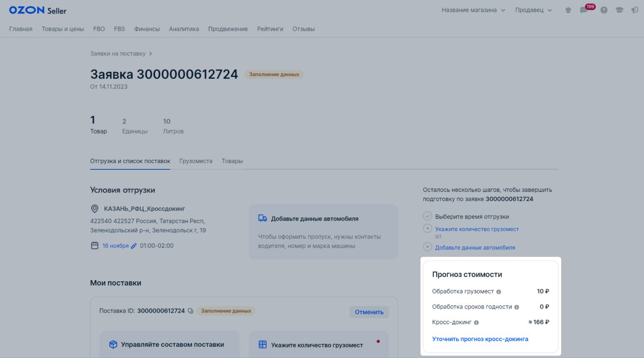The height and width of the screenshot is (358, 644).
Task: Open the megaphone news icon
Action: 635,10
